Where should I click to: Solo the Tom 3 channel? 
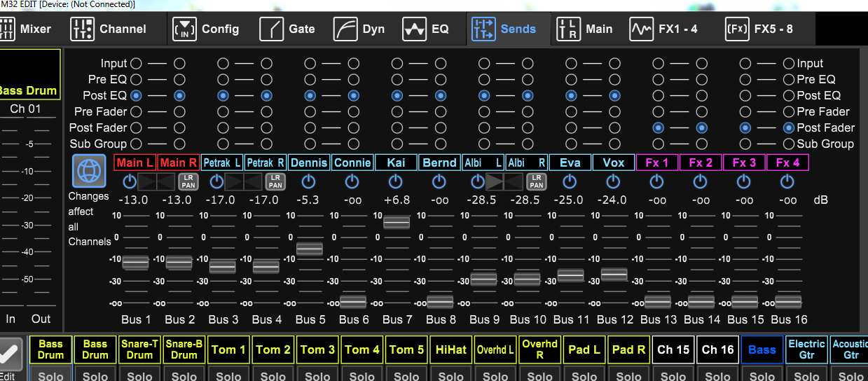click(317, 374)
